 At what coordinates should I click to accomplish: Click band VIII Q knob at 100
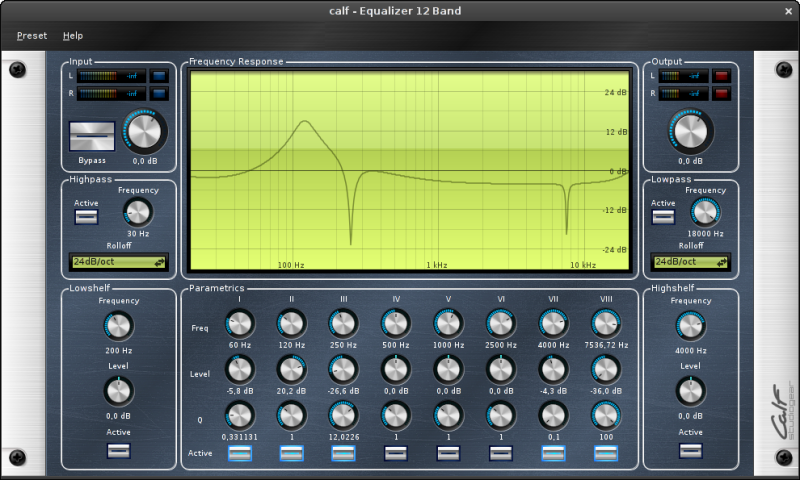(x=606, y=416)
